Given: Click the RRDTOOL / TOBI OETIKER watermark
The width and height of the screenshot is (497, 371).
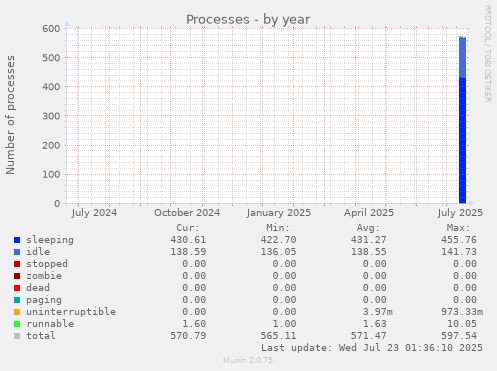Looking at the screenshot, I should tap(487, 54).
